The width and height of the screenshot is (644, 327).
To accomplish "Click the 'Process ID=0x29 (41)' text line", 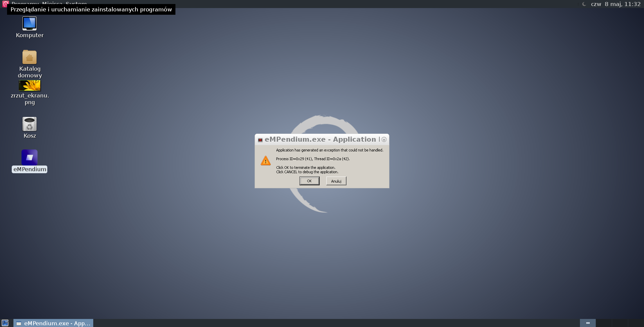I will [313, 159].
